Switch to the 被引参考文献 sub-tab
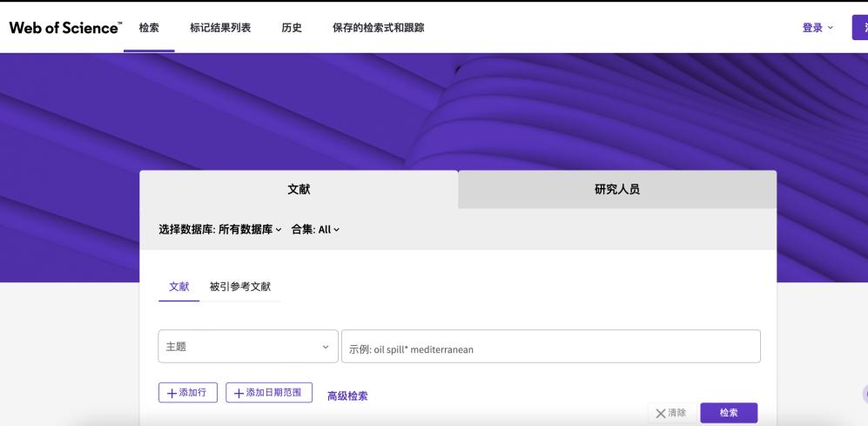This screenshot has width=868, height=426. click(240, 287)
